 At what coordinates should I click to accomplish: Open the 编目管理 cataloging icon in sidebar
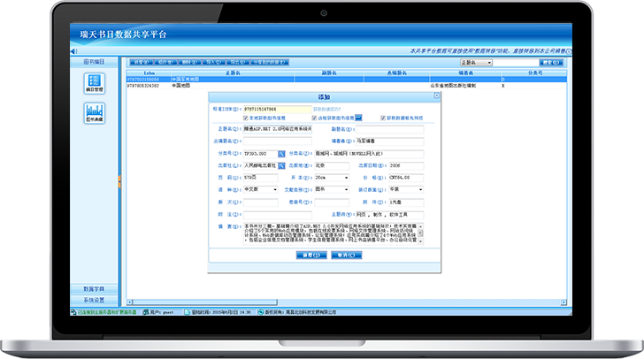(x=93, y=84)
